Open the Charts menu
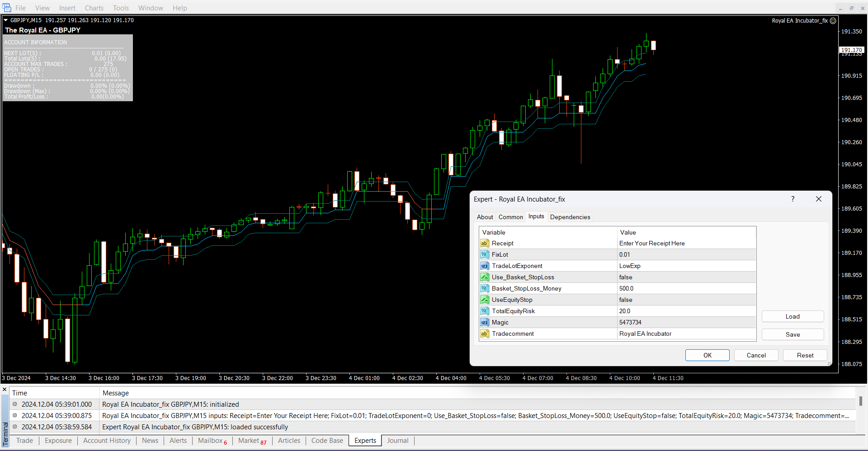 tap(94, 8)
